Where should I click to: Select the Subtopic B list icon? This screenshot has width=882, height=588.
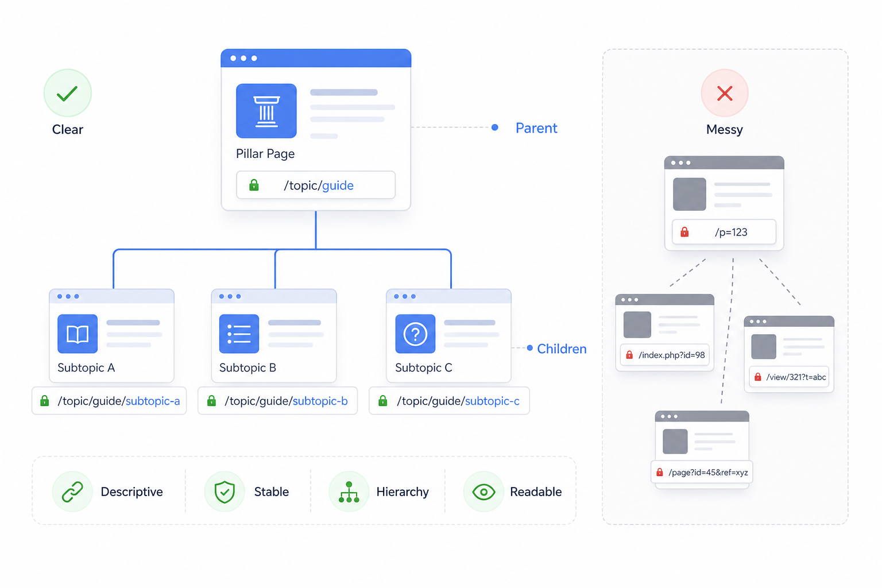[239, 334]
